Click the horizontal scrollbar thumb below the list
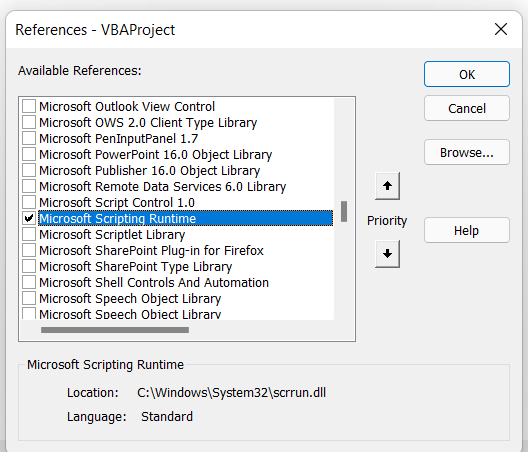The height and width of the screenshot is (452, 528). point(115,330)
